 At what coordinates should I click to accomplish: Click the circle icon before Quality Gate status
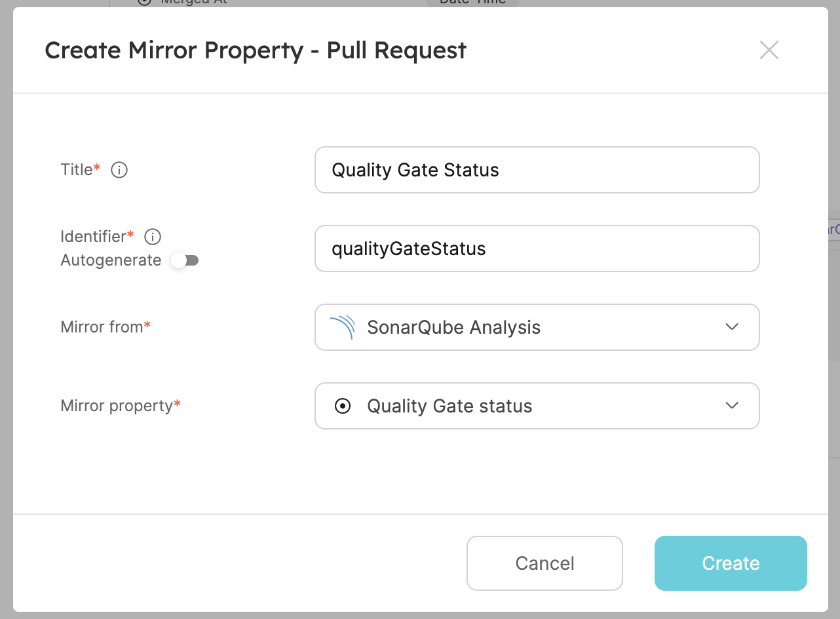(x=342, y=407)
